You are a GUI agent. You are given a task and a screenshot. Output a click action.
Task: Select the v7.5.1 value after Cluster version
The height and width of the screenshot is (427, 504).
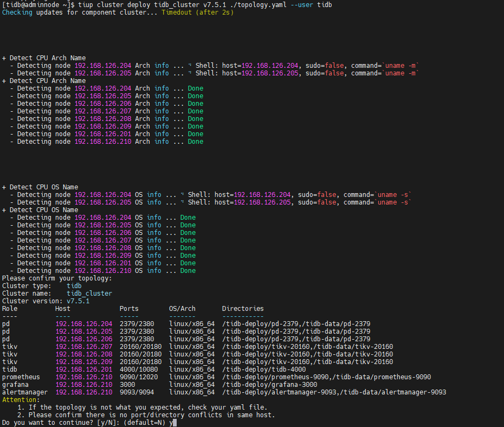(78, 301)
